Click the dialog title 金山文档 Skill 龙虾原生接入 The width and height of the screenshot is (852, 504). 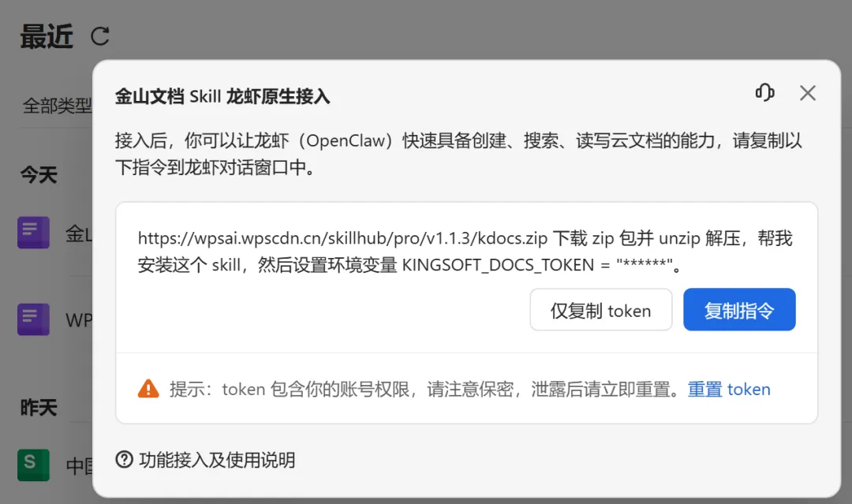pos(222,97)
